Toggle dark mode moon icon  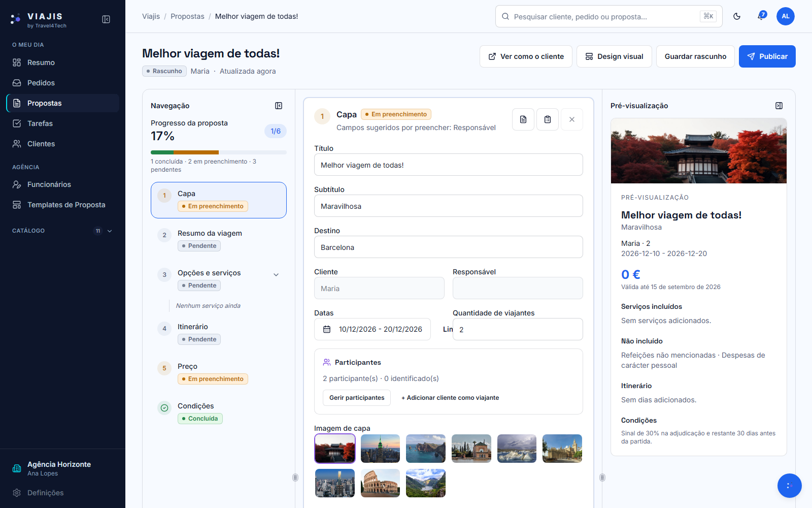point(737,16)
